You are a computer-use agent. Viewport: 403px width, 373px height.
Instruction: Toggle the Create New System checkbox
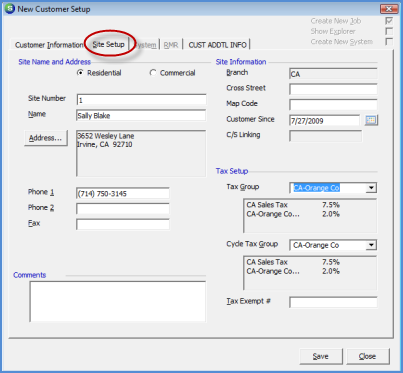click(x=389, y=42)
